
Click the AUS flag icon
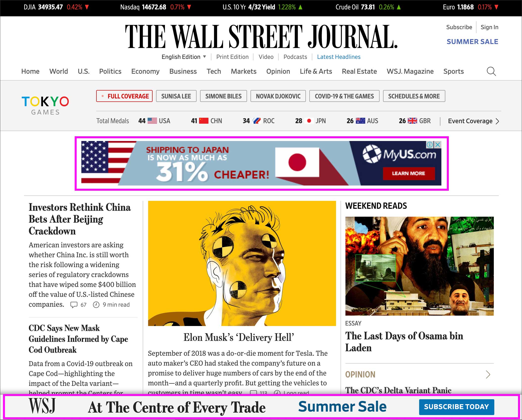point(360,121)
